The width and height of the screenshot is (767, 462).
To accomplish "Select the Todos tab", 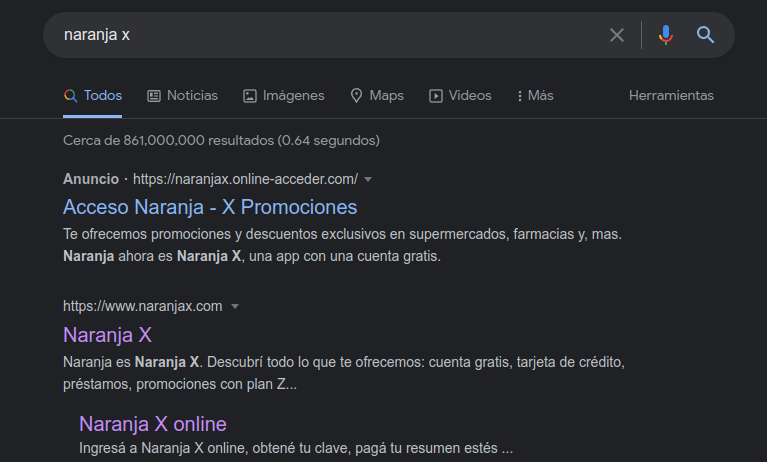I will pyautogui.click(x=92, y=95).
